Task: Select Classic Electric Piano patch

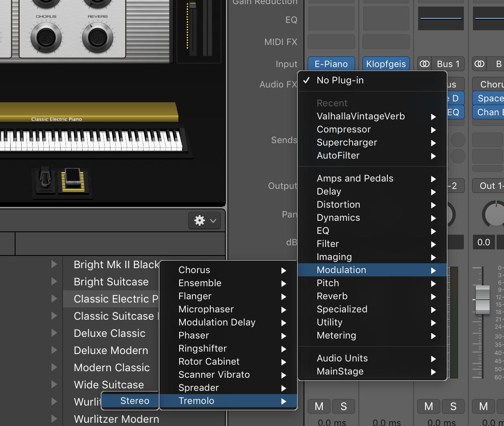Action: pyautogui.click(x=111, y=299)
